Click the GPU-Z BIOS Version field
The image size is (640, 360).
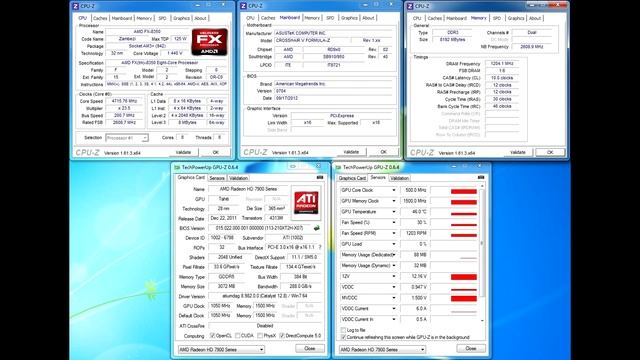(x=260, y=228)
